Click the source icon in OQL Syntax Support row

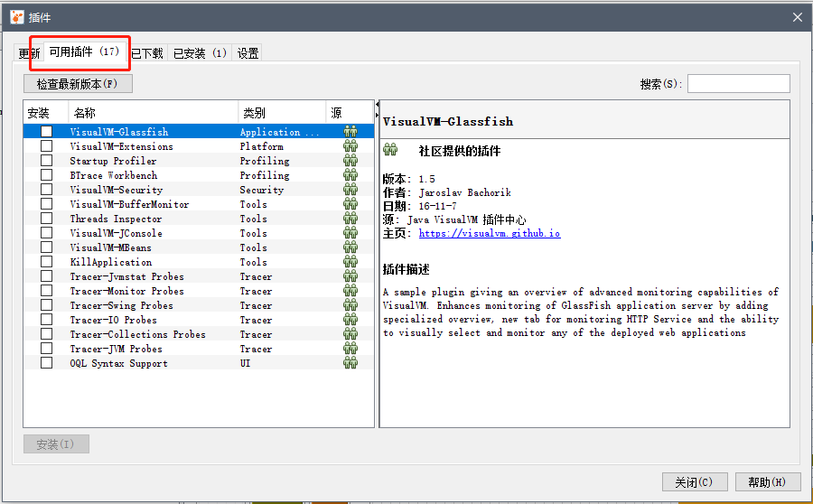tap(350, 363)
